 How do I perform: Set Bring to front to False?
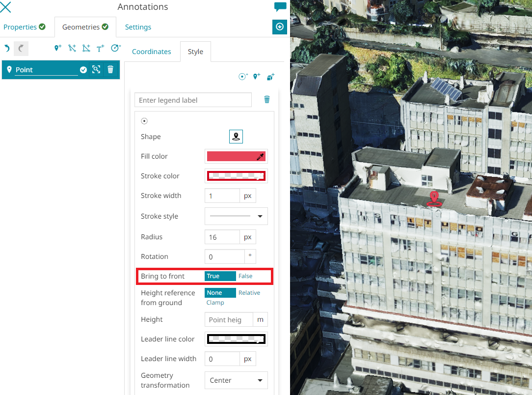245,276
